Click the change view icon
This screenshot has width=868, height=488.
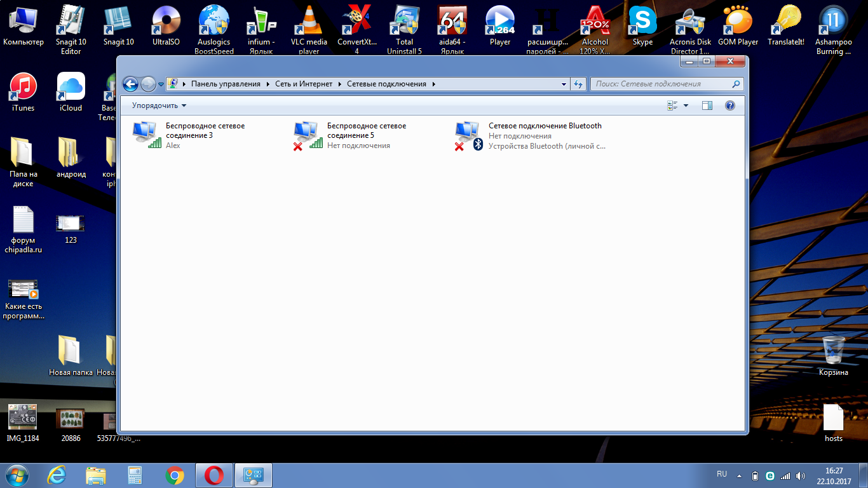tap(673, 105)
